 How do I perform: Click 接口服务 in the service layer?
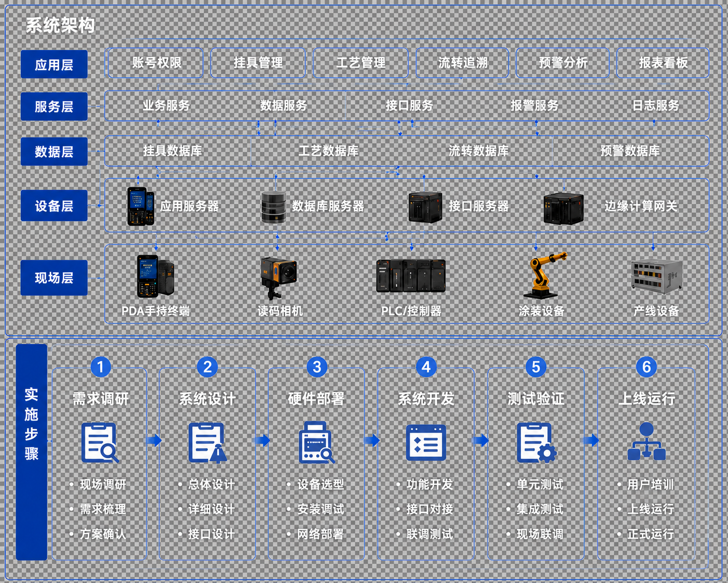[x=409, y=105]
